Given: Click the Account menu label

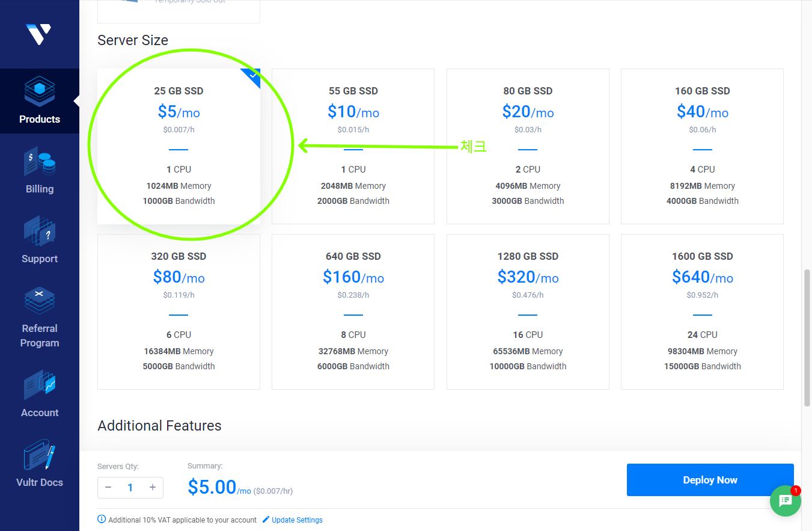Looking at the screenshot, I should click(x=40, y=413).
